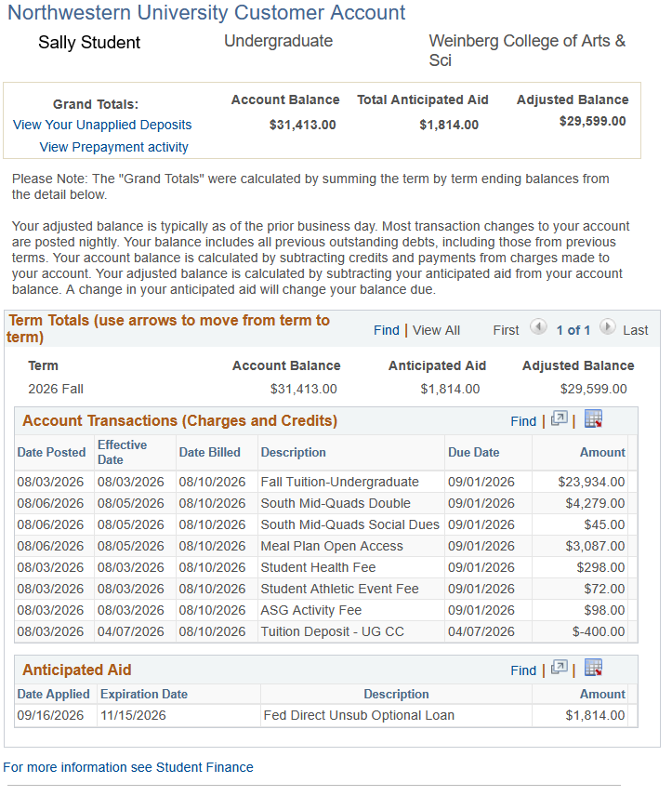Select Meal Plan Open Access description

pos(332,546)
